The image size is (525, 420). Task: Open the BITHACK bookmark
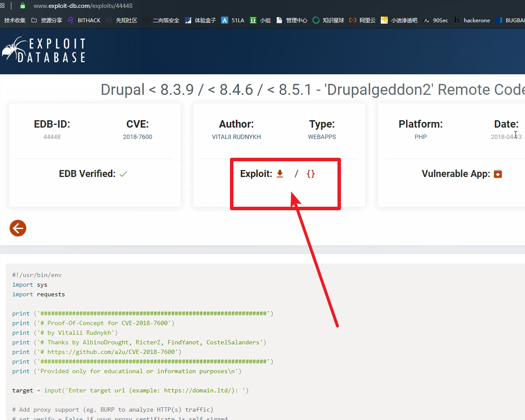[x=84, y=20]
